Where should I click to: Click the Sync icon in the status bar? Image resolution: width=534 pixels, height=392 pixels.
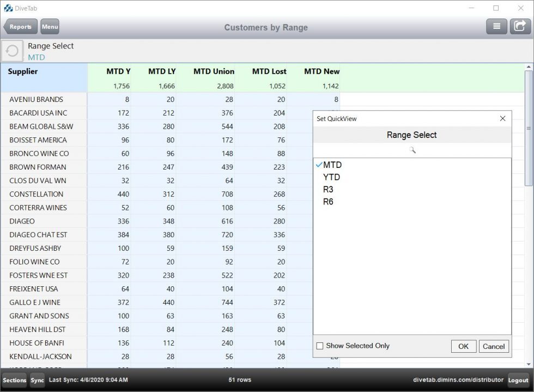(x=37, y=380)
